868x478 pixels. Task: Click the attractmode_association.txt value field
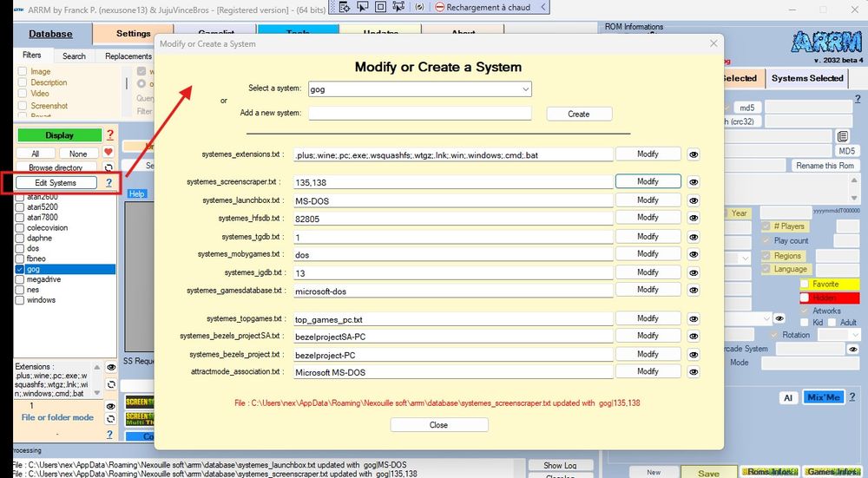tap(453, 372)
